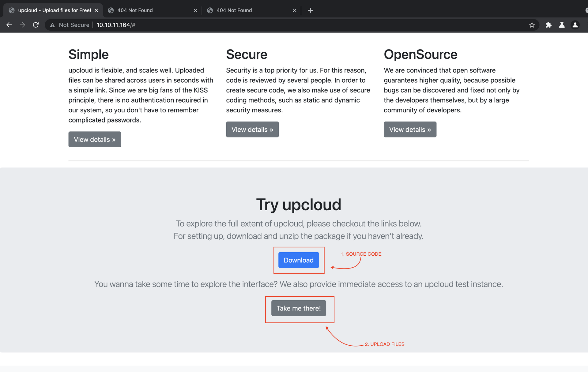
Task: Click the browser forward arrow
Action: tap(22, 25)
